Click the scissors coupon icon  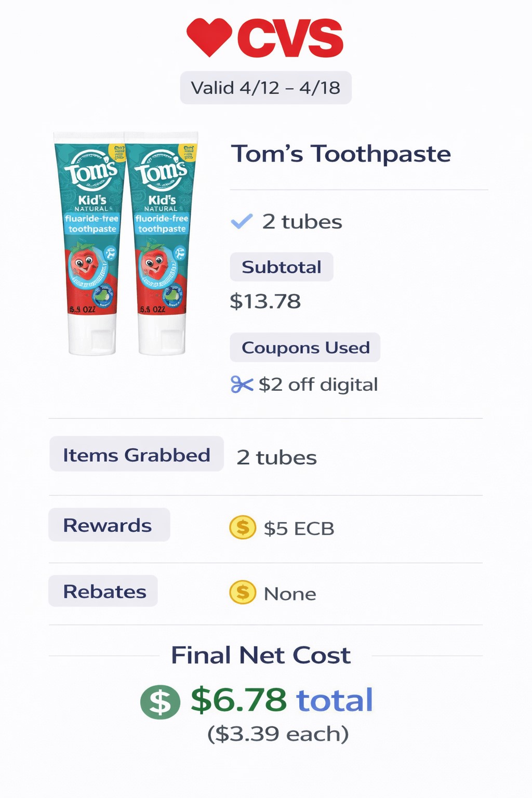[242, 384]
